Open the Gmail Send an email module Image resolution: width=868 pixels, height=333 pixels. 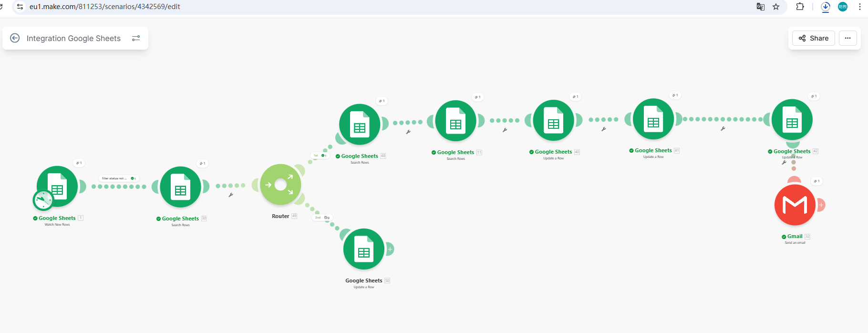click(795, 205)
